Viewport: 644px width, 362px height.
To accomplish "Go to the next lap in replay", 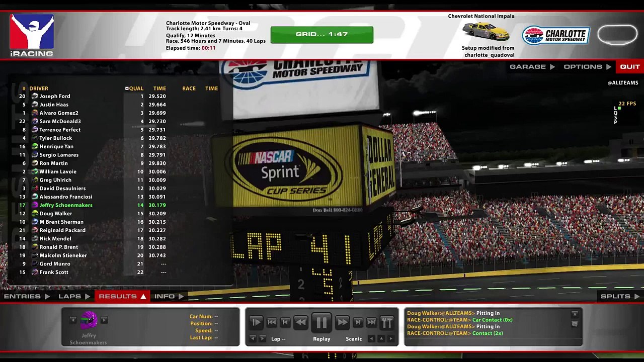I will click(x=262, y=338).
